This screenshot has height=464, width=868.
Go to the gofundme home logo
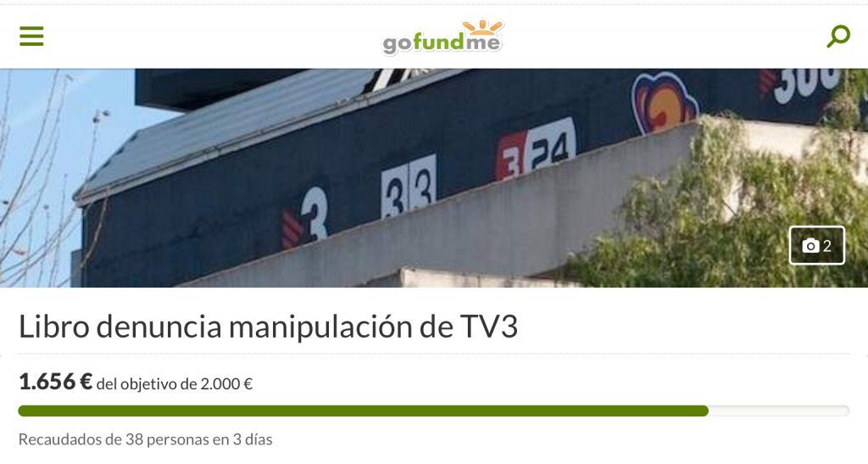pos(442,37)
